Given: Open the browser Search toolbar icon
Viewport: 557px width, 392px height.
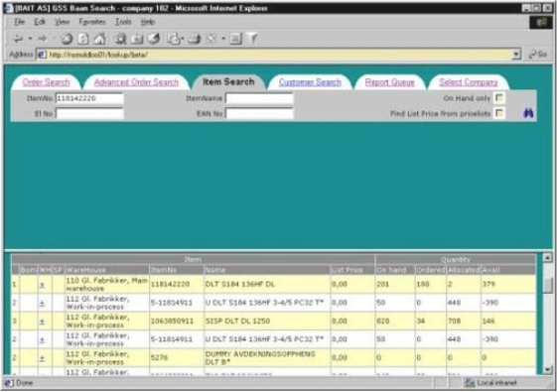Looking at the screenshot, I should pyautogui.click(x=120, y=39).
